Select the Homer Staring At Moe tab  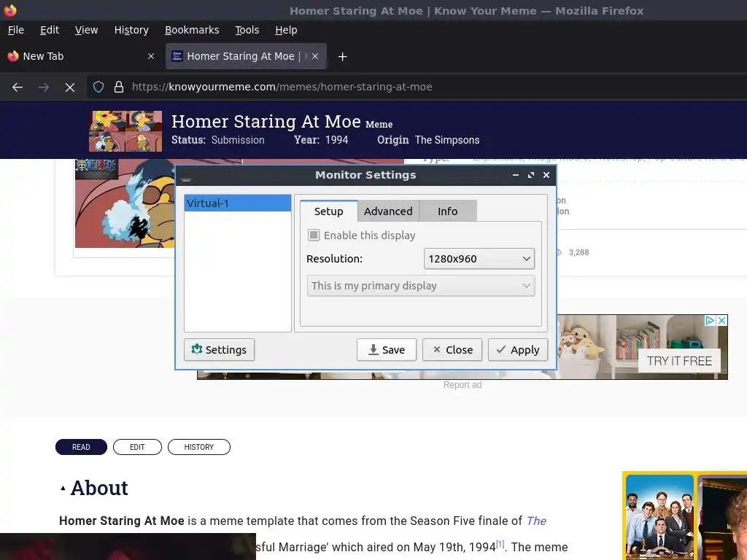pyautogui.click(x=246, y=56)
